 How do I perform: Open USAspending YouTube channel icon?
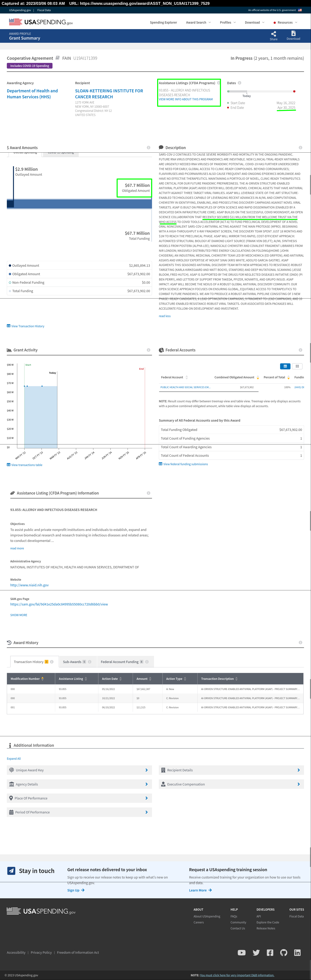242,953
